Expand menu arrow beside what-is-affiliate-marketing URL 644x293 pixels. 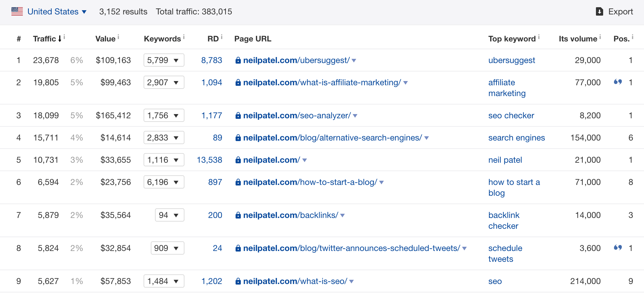point(405,83)
